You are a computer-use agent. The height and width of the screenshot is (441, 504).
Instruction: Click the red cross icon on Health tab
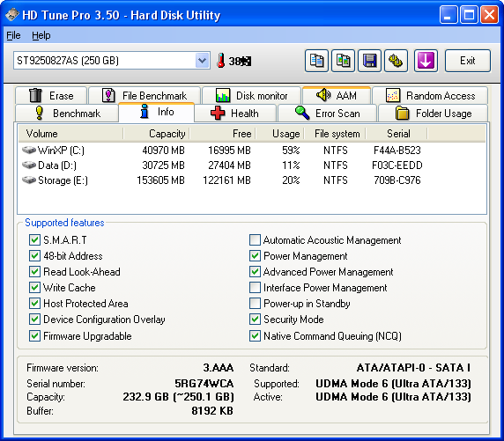pos(218,113)
